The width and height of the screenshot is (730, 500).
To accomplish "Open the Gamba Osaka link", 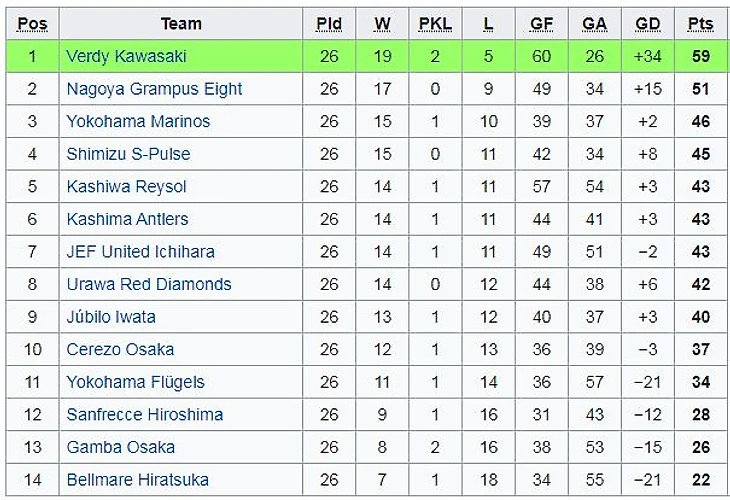I will pos(120,447).
